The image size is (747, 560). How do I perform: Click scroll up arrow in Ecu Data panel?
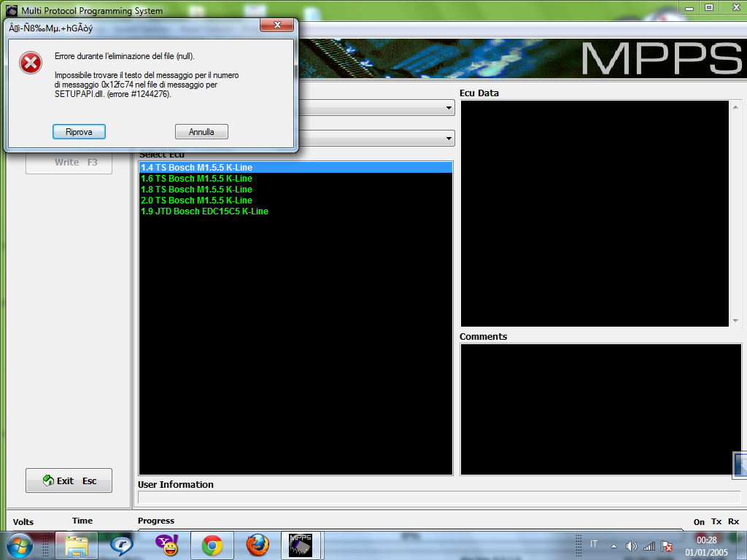point(735,107)
